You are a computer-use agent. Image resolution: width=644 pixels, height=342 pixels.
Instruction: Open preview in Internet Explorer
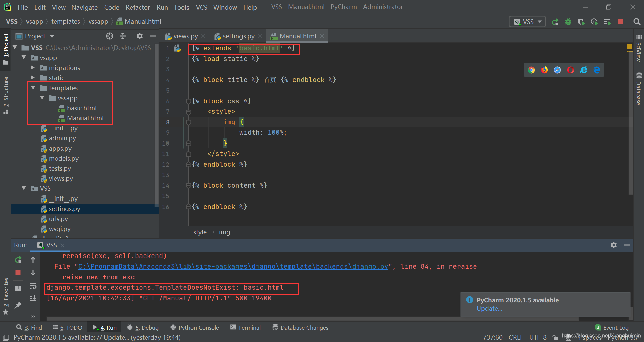point(584,70)
